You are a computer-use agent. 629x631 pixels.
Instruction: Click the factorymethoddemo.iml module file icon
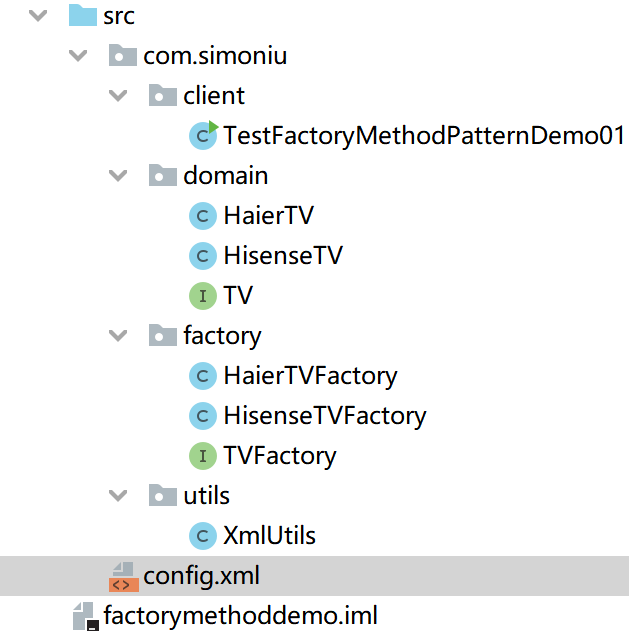(85, 615)
